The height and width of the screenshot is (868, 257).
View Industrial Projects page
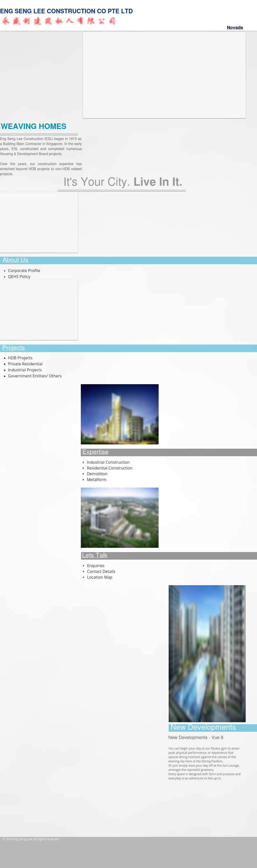[x=25, y=370]
